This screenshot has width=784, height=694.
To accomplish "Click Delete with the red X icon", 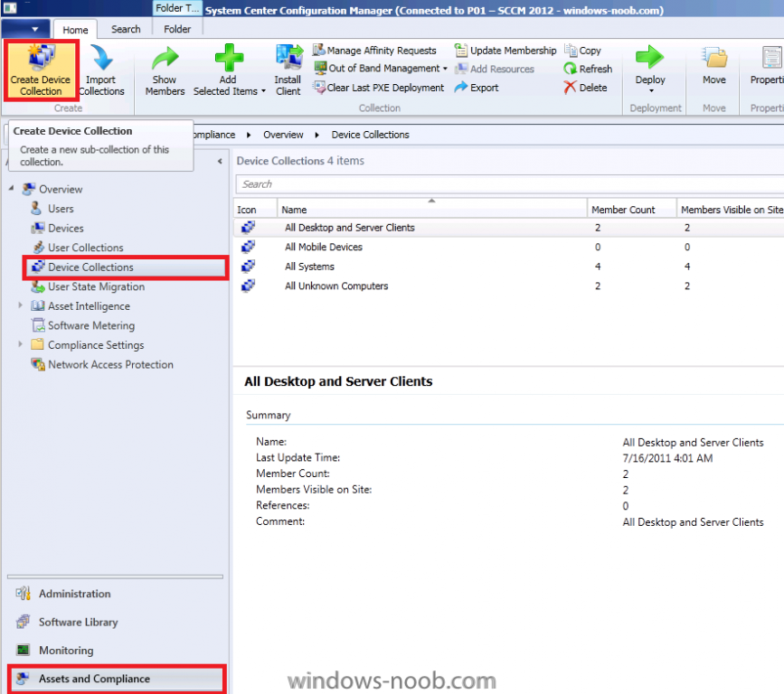I will coord(585,88).
